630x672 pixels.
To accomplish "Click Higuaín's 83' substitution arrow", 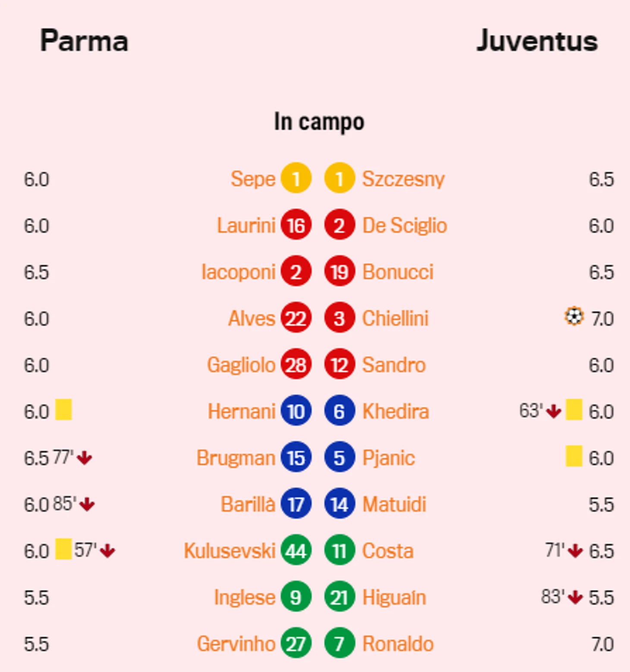I will (x=575, y=597).
